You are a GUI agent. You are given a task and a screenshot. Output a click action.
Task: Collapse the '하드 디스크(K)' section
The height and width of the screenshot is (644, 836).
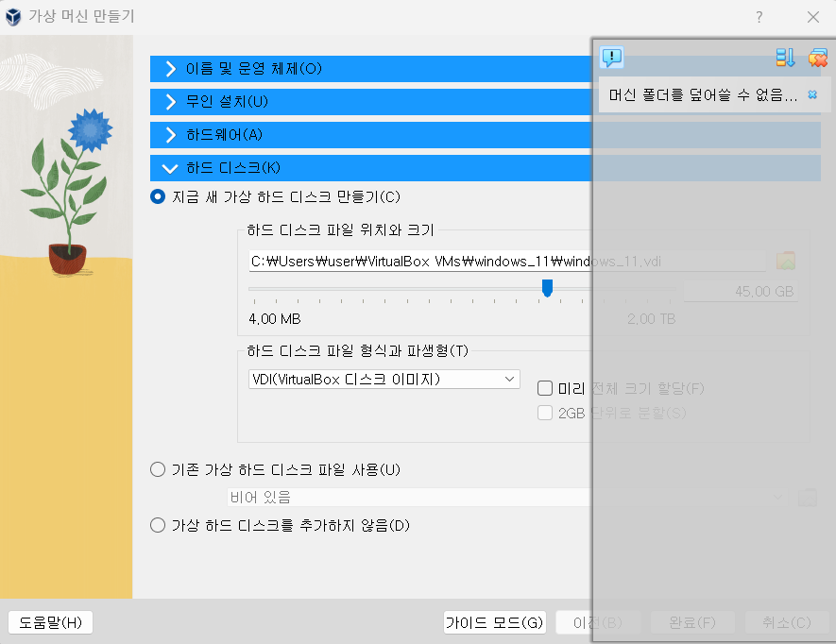tap(486, 168)
